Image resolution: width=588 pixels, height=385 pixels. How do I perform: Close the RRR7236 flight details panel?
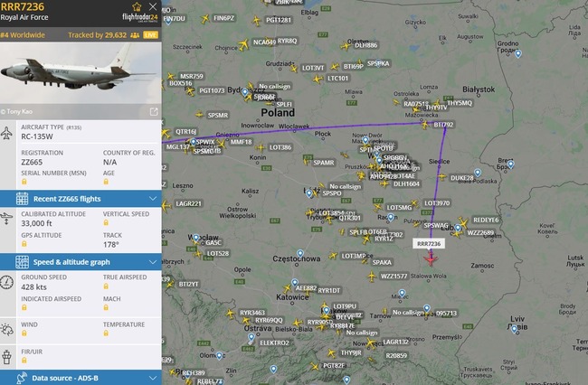coord(153,6)
